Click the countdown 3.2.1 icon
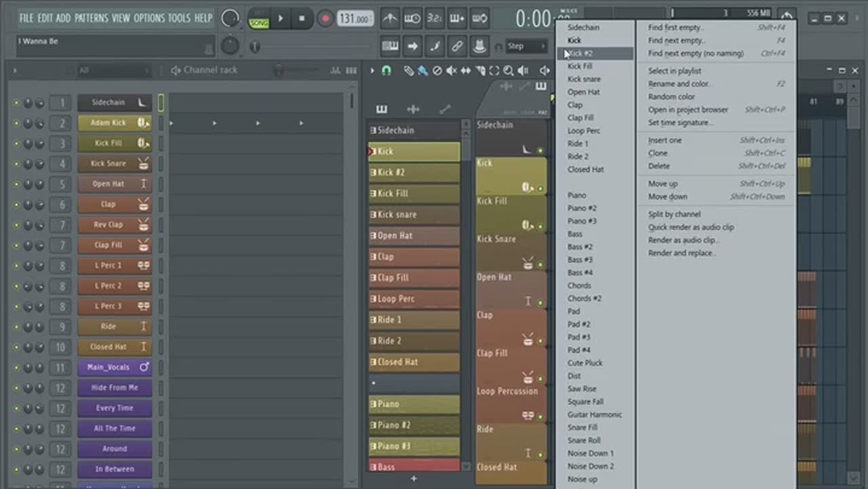 click(x=435, y=18)
